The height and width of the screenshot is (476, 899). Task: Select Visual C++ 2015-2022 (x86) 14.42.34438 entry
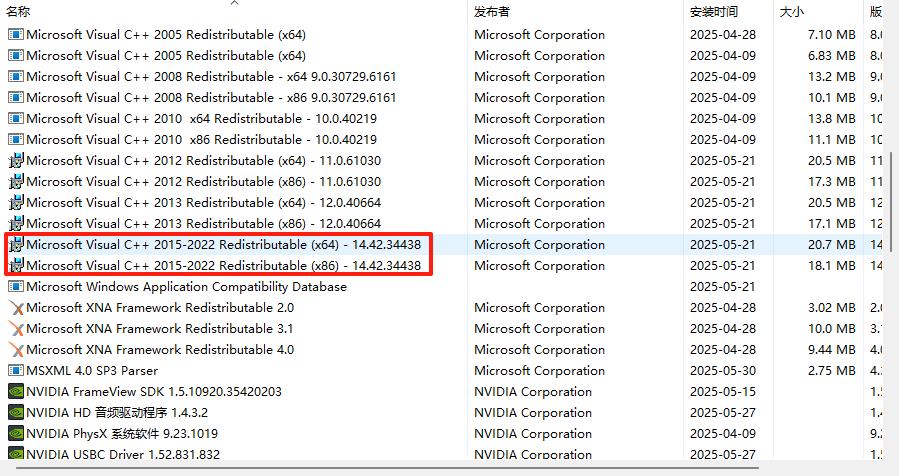coord(224,266)
